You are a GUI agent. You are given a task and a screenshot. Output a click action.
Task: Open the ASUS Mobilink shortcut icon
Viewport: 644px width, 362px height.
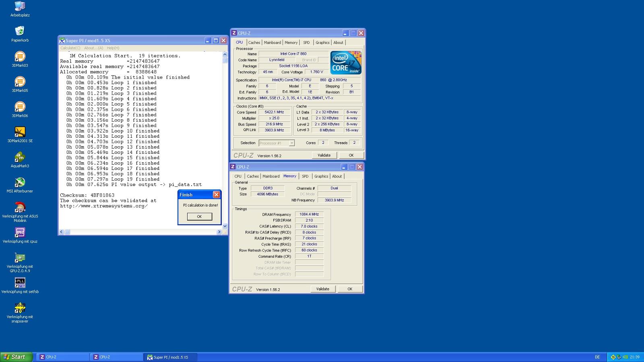(20, 207)
